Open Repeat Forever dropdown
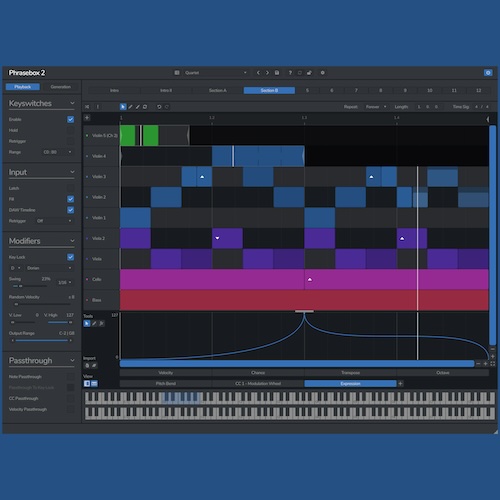The height and width of the screenshot is (500, 500). [376, 107]
